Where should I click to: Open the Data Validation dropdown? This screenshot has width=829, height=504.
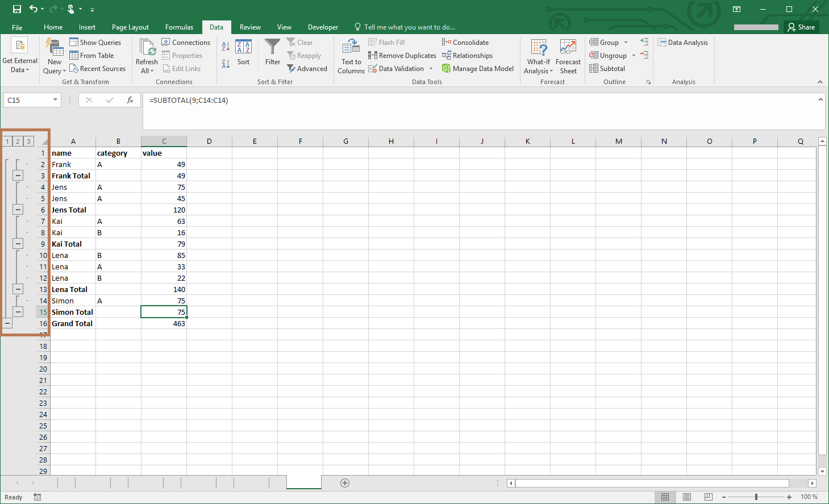tap(431, 68)
